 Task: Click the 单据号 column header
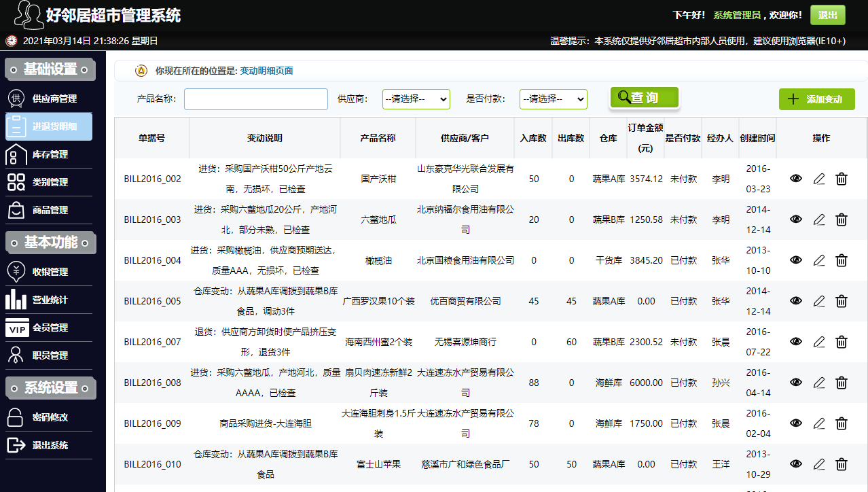pyautogui.click(x=151, y=138)
